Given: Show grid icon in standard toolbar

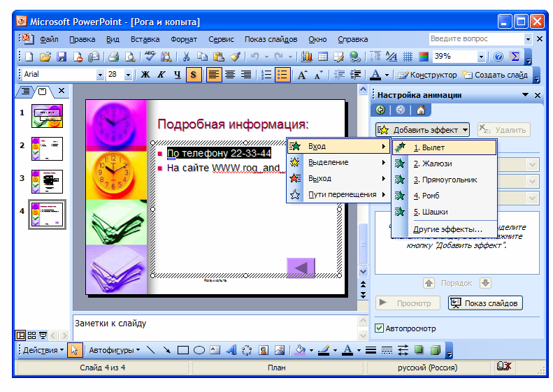Looking at the screenshot, I should click(408, 57).
